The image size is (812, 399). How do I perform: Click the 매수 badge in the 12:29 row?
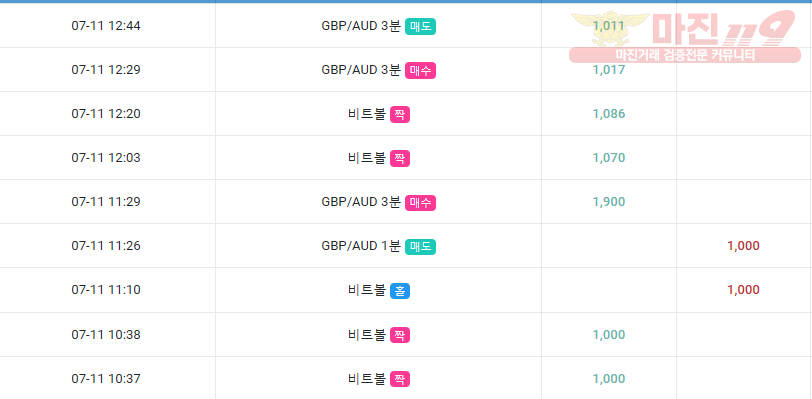(420, 70)
